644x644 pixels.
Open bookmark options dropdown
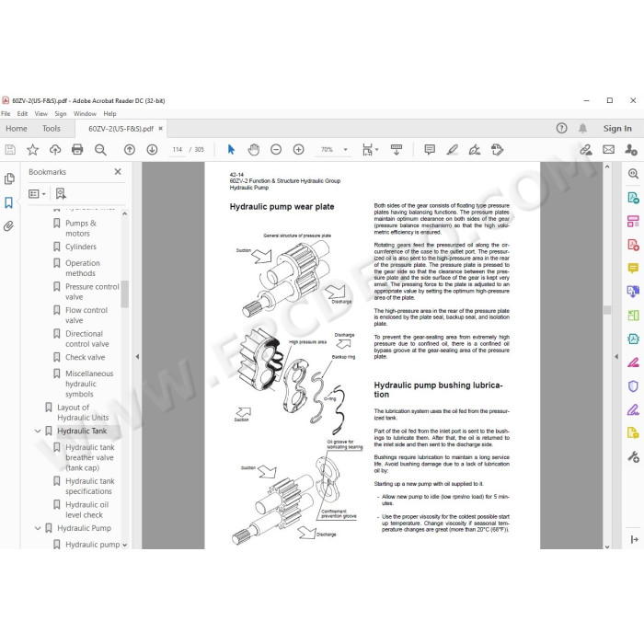pos(37,193)
